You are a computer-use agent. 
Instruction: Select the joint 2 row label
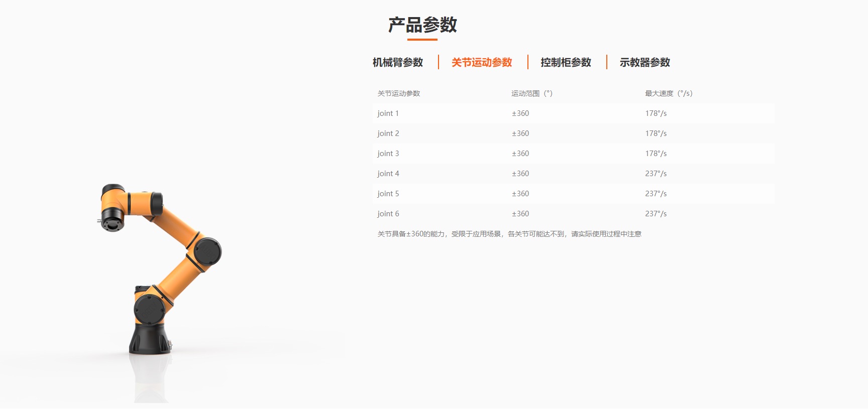click(388, 133)
